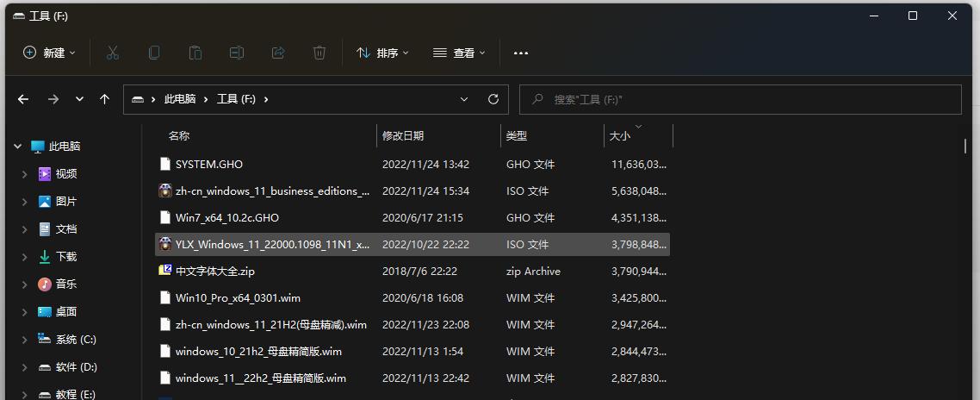This screenshot has height=400, width=980.
Task: Open the three-dot See more menu
Action: coord(521,53)
